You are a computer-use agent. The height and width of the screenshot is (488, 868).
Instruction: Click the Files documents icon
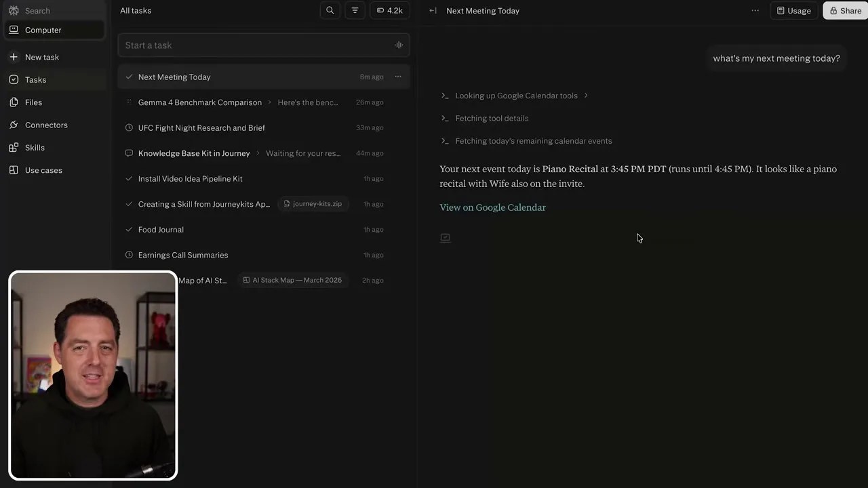[14, 102]
